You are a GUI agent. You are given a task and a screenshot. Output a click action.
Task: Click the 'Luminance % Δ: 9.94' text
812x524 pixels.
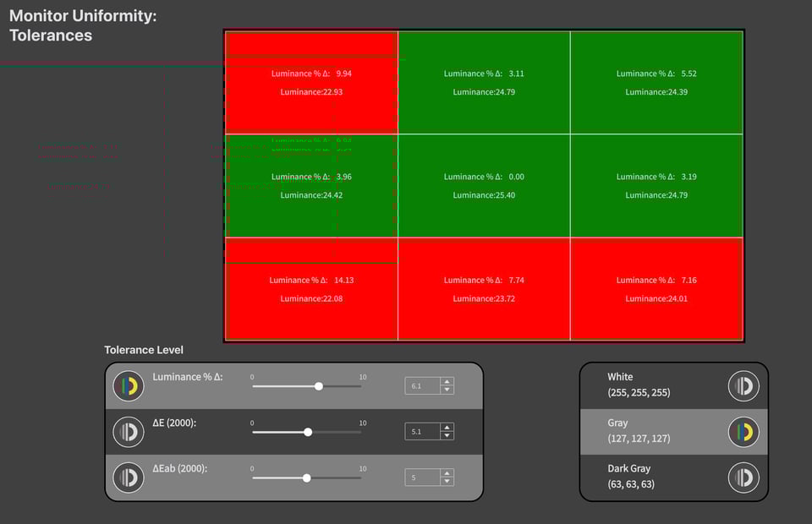coord(311,74)
